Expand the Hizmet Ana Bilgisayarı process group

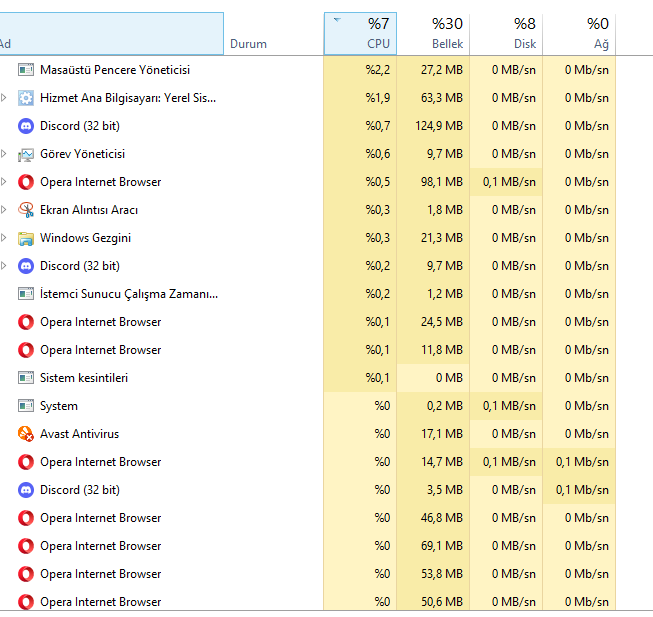point(4,98)
